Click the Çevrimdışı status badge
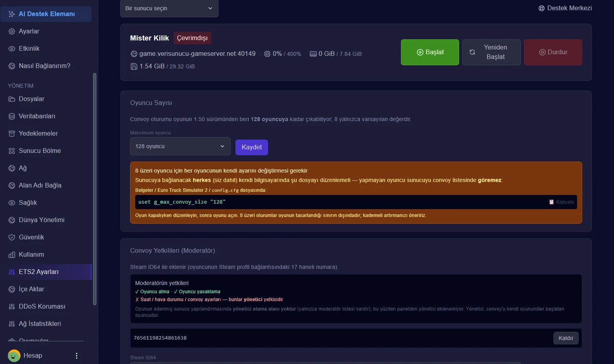Screen dimensions: 614x364 click(192, 38)
